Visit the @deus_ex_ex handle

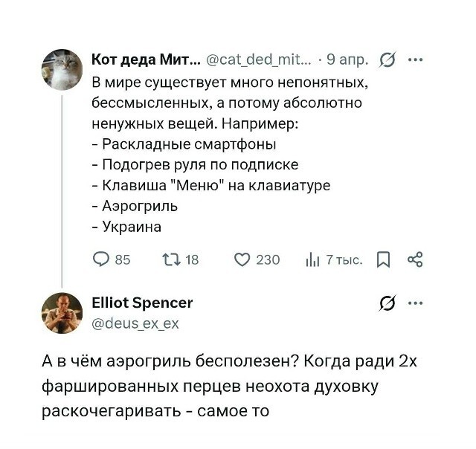click(134, 323)
